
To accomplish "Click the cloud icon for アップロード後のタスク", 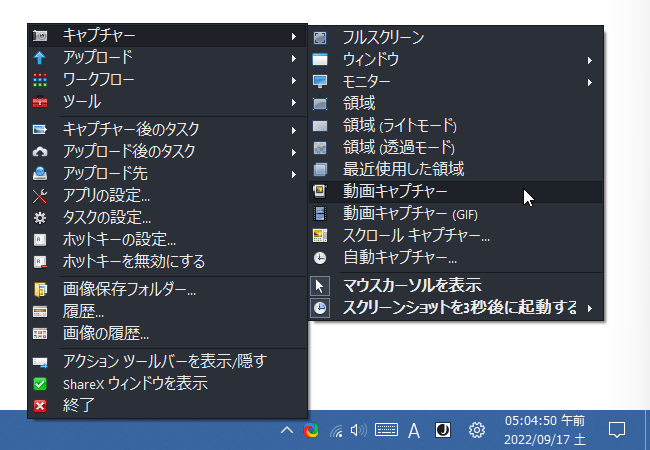I will click(x=40, y=152).
